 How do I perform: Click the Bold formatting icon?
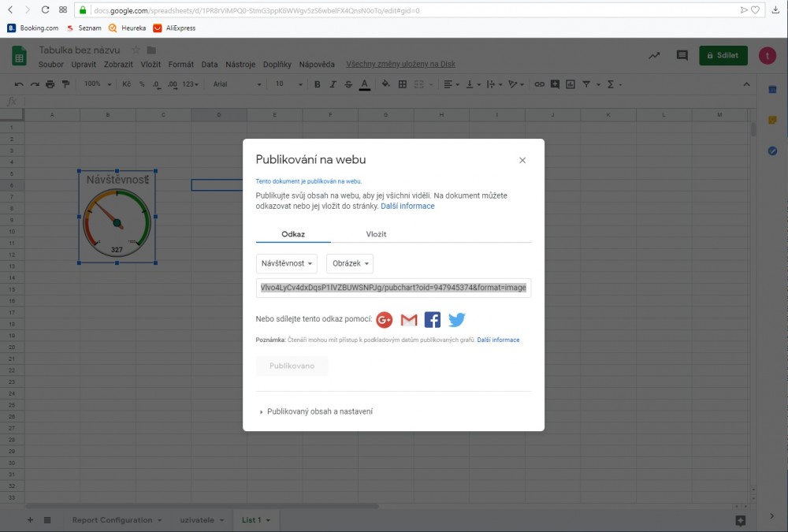pos(318,84)
